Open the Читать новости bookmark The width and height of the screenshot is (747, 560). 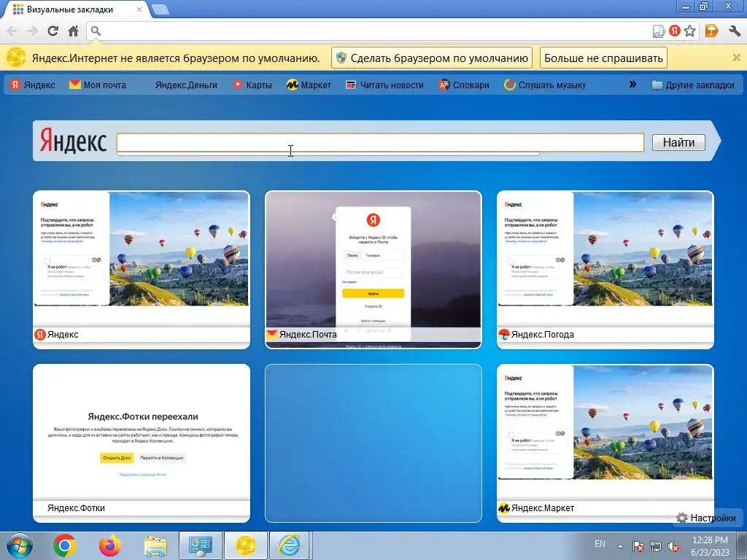click(x=384, y=85)
